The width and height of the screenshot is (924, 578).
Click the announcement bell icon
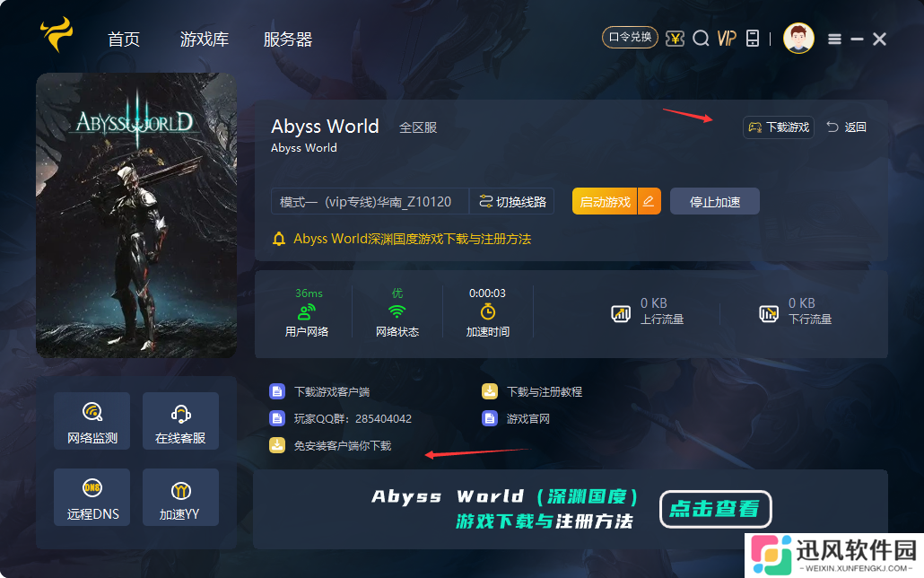point(280,240)
